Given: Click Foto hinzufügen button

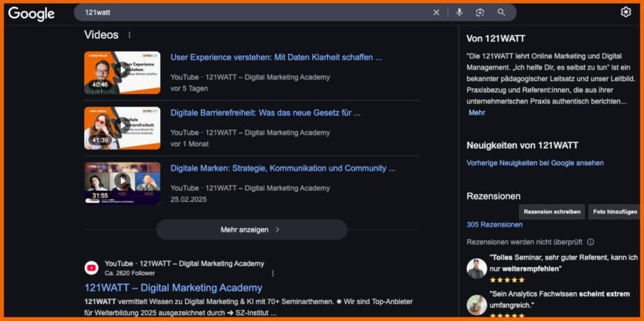Looking at the screenshot, I should coord(614,212).
